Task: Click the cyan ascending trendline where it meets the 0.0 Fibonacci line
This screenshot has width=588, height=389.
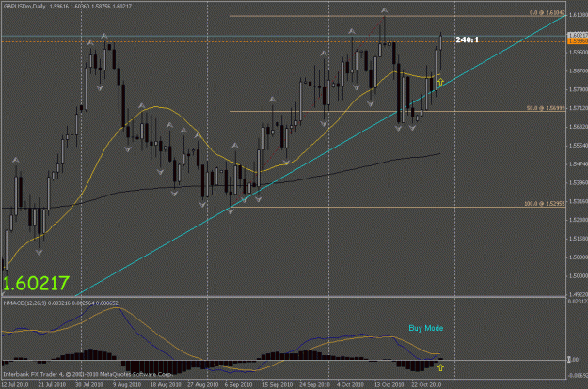Action: pos(564,16)
